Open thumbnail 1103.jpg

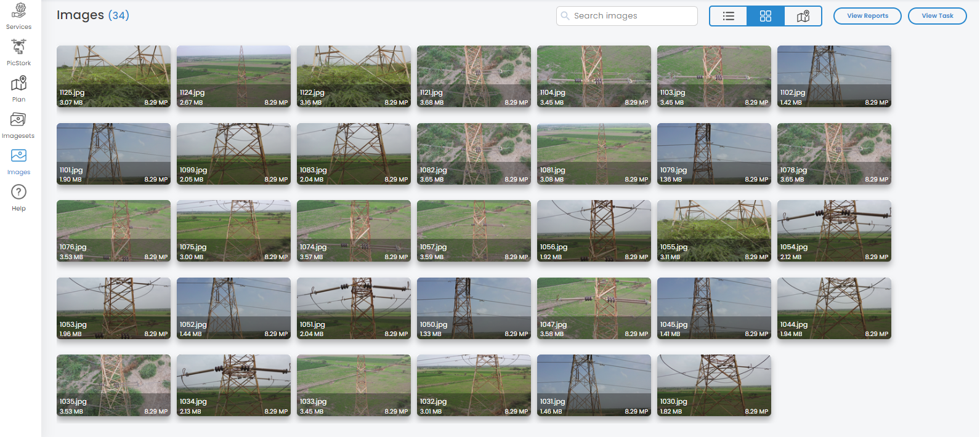pos(714,76)
